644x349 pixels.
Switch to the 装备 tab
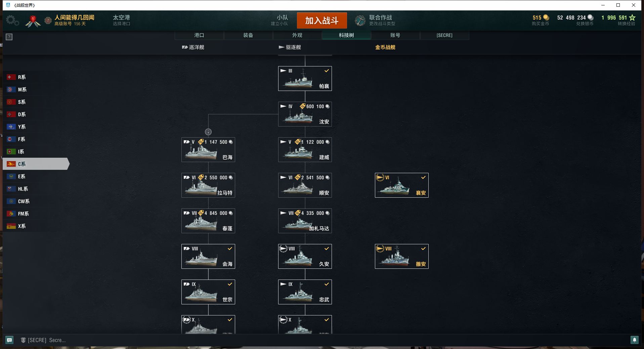point(248,35)
